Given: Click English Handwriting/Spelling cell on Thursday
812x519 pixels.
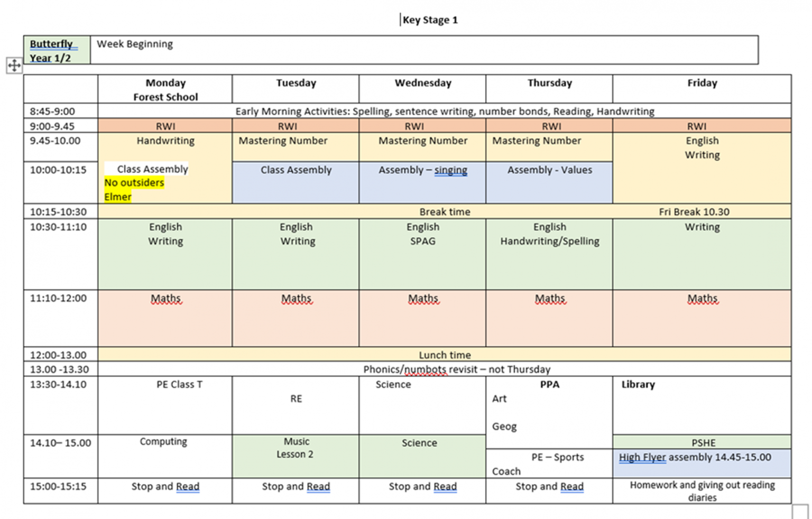Looking at the screenshot, I should 549,234.
